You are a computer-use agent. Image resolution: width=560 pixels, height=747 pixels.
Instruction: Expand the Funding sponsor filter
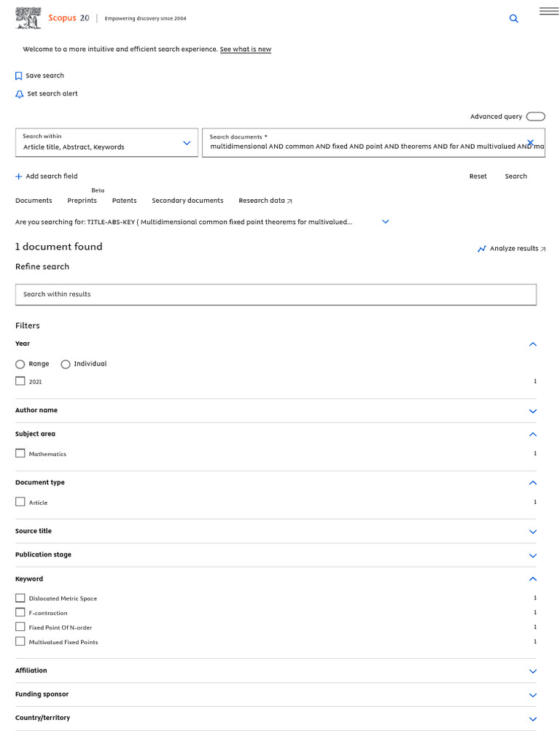(x=533, y=695)
